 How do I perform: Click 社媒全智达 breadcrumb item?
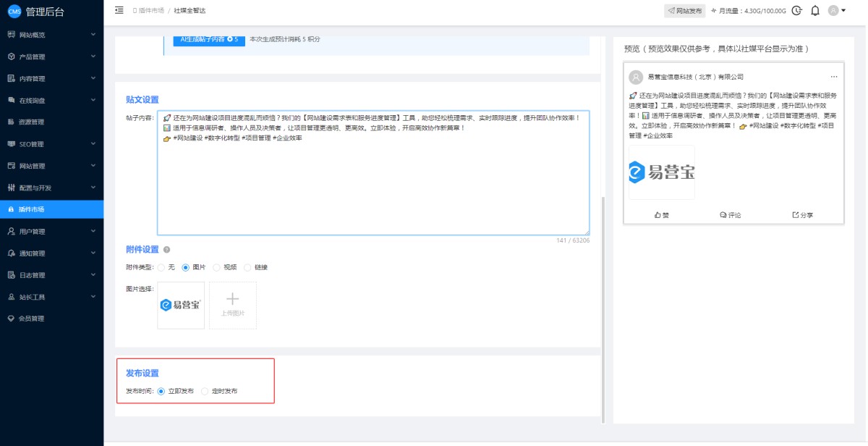(x=190, y=11)
